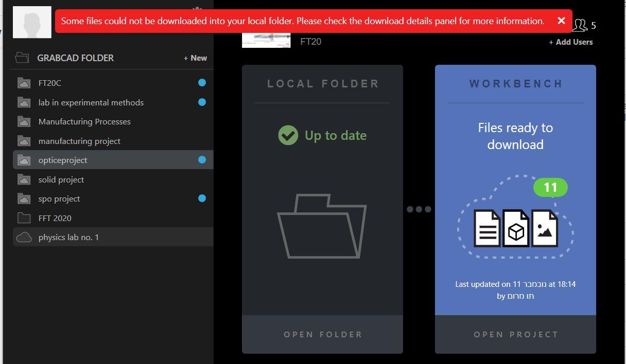Click the Up to date status text

tap(336, 135)
